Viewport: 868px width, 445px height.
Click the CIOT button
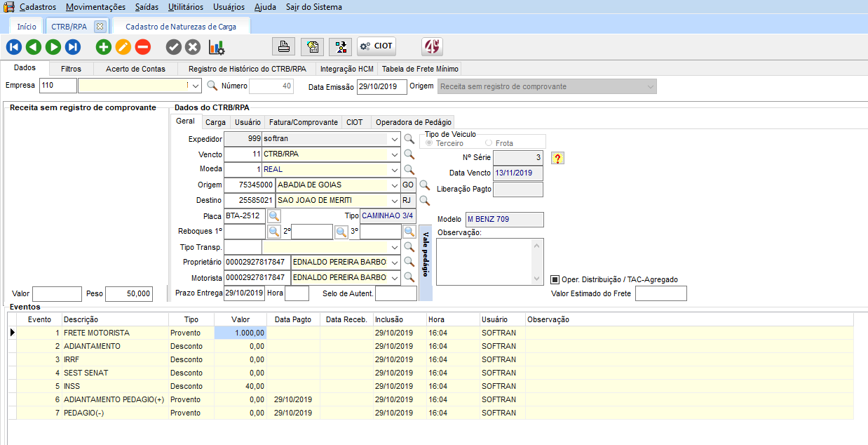pyautogui.click(x=377, y=46)
